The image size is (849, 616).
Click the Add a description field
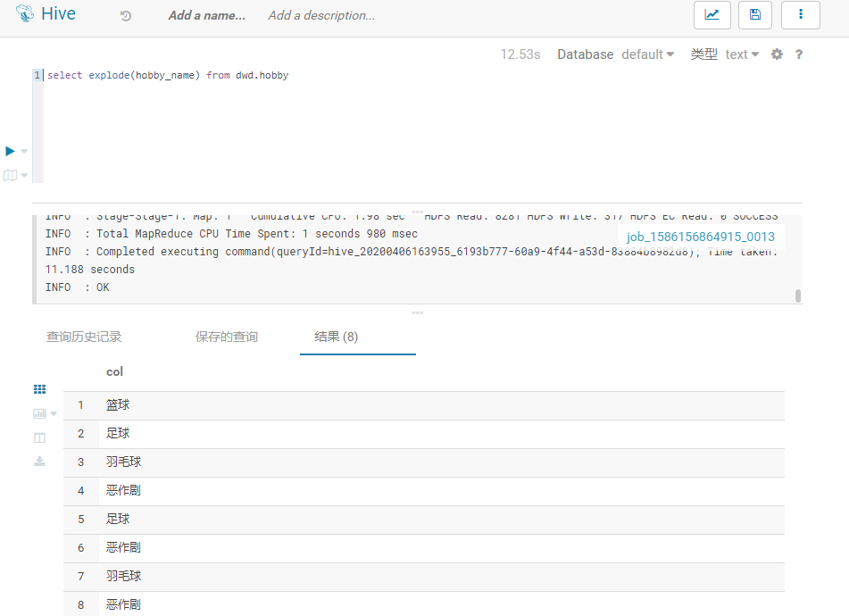(x=321, y=16)
